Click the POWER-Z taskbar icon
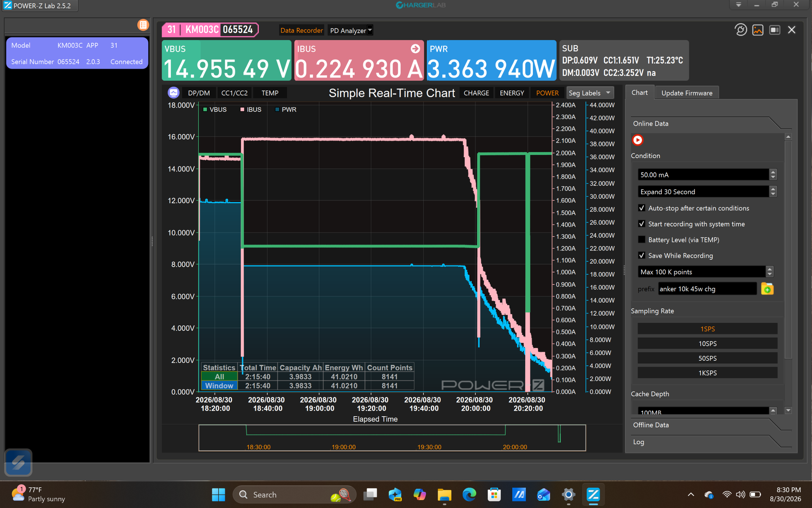The width and height of the screenshot is (812, 508). (x=593, y=494)
